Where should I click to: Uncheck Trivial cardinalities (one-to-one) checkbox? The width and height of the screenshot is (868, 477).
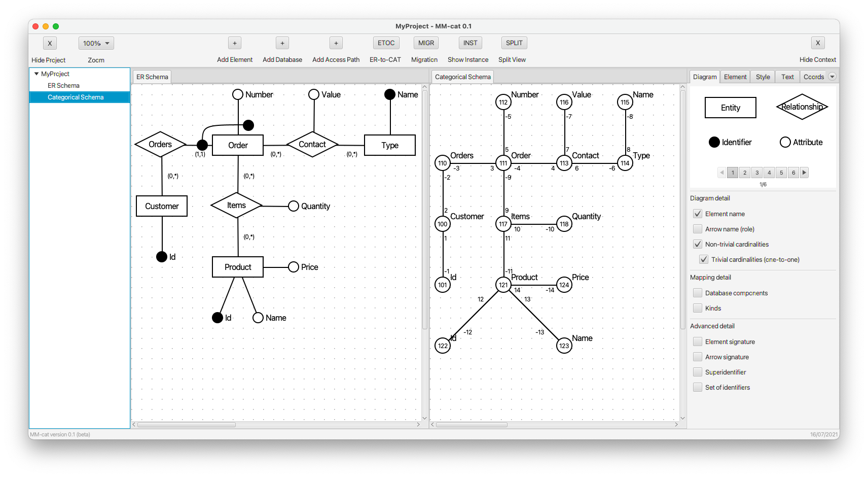tap(704, 259)
